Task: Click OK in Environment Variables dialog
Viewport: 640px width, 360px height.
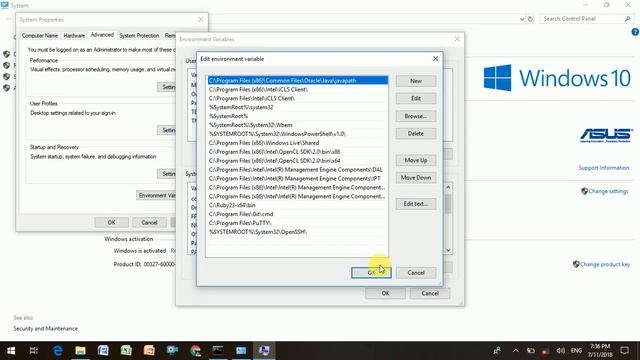Action: click(385, 293)
